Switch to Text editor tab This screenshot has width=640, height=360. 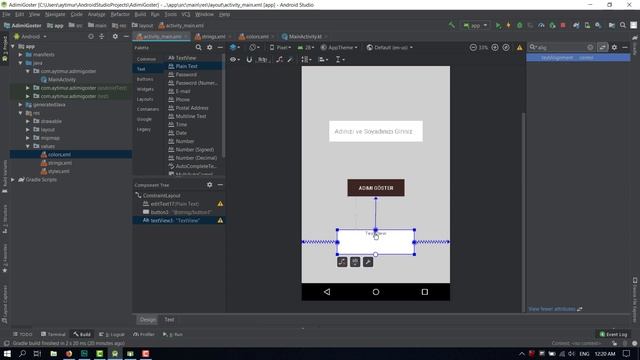[x=169, y=320]
